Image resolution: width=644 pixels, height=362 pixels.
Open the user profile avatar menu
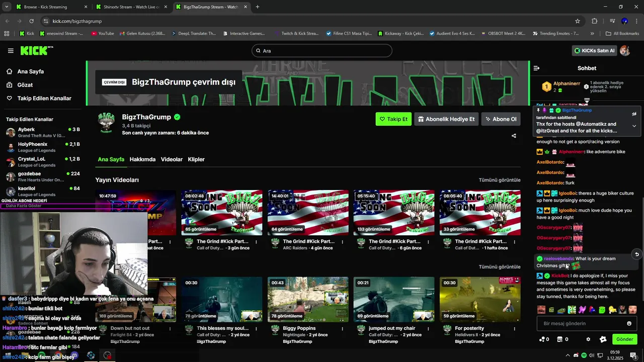click(x=625, y=51)
